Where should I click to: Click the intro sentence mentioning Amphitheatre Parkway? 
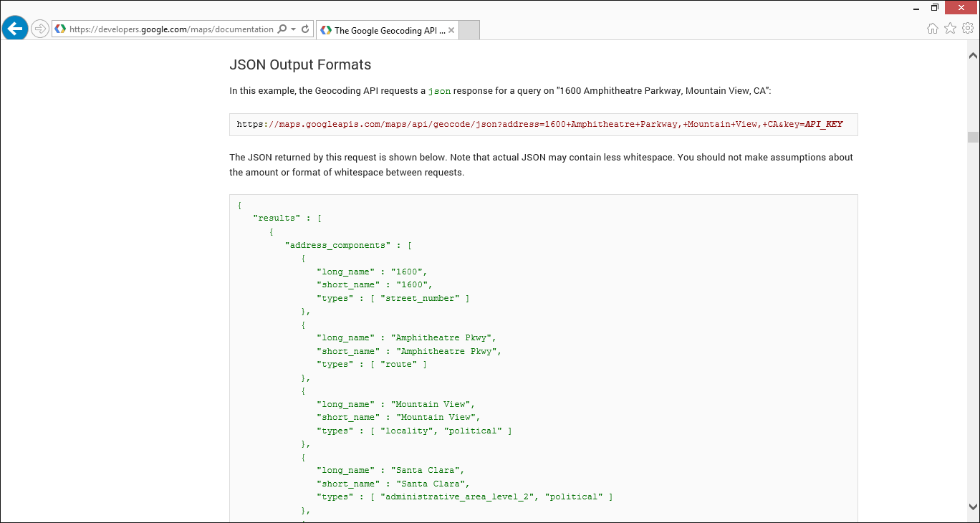[500, 91]
